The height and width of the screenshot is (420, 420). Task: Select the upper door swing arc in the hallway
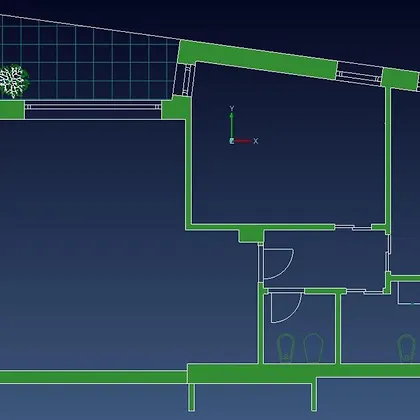pos(279,264)
